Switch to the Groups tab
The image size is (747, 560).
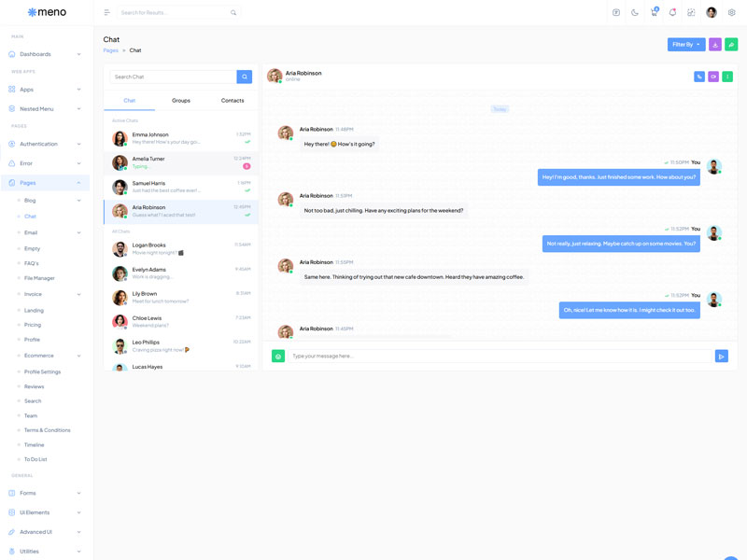[181, 100]
